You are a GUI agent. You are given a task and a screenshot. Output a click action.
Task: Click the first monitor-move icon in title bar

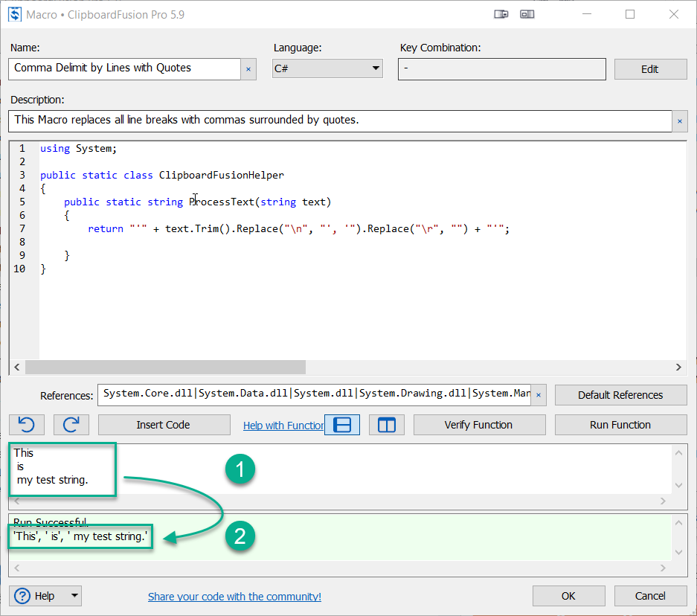501,14
